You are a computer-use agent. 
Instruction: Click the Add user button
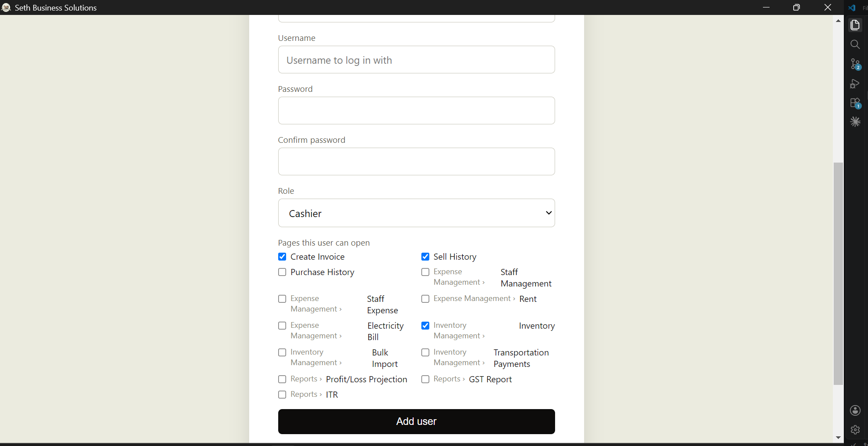pos(416,421)
